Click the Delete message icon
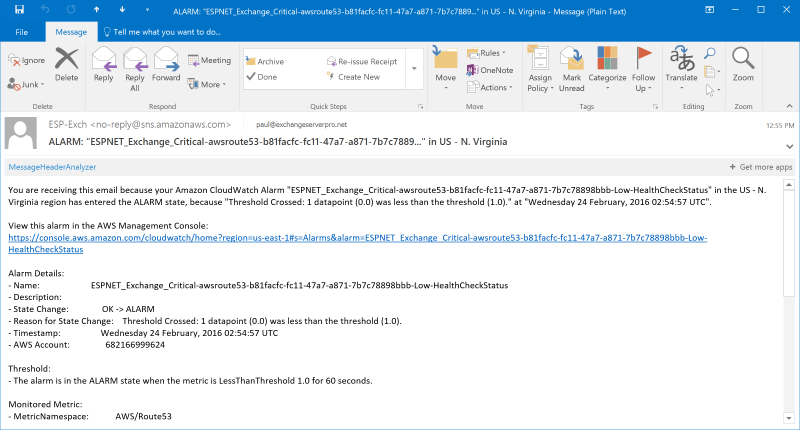This screenshot has width=800, height=430. pyautogui.click(x=67, y=59)
